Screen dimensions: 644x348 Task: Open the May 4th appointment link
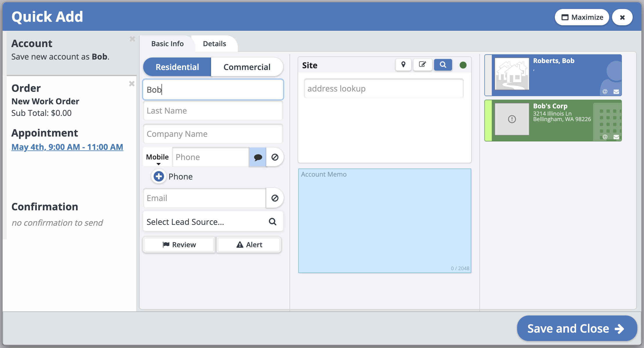(x=67, y=147)
